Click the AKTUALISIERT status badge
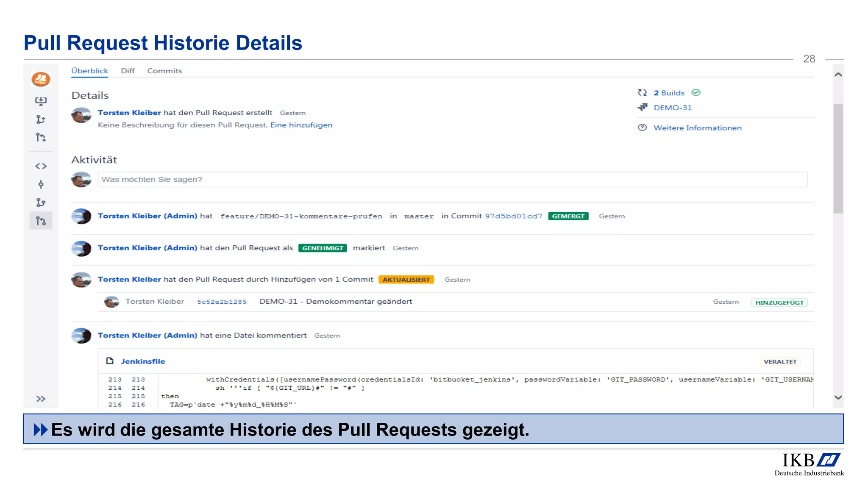 (406, 280)
